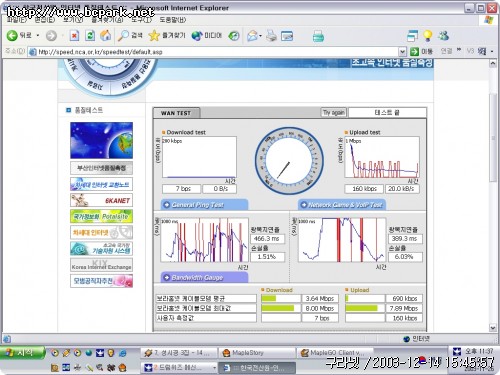Expand the Links toolbar chevron
Screen dimensions: 500x375
[x=459, y=50]
